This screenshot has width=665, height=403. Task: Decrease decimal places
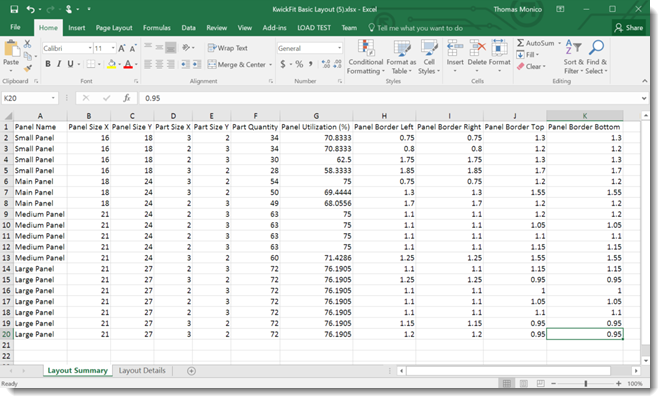(x=337, y=64)
